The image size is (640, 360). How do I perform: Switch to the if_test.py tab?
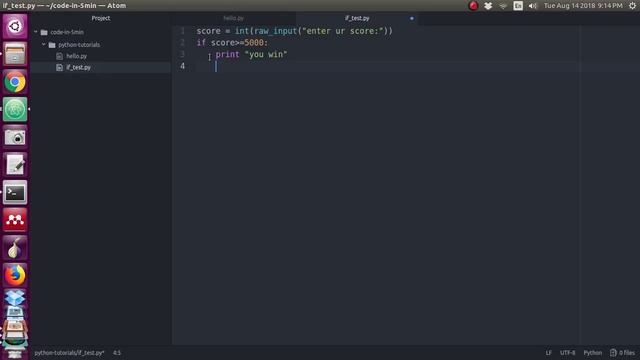pos(357,18)
